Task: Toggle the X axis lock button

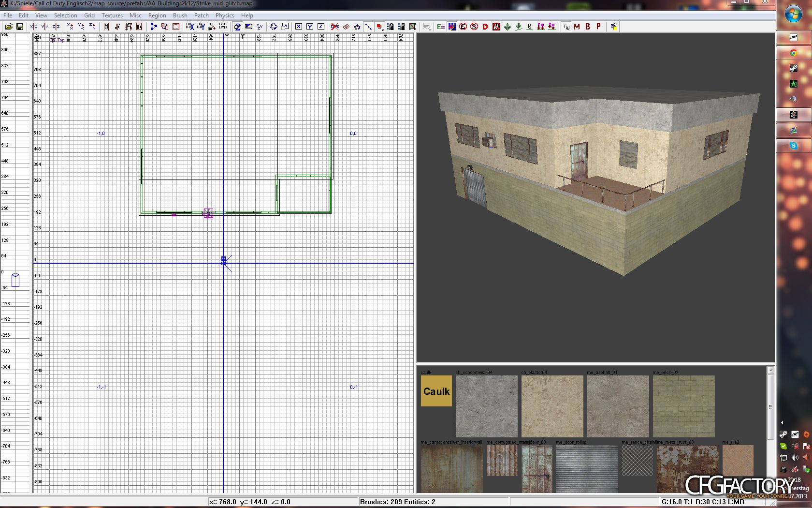Action: (x=299, y=27)
